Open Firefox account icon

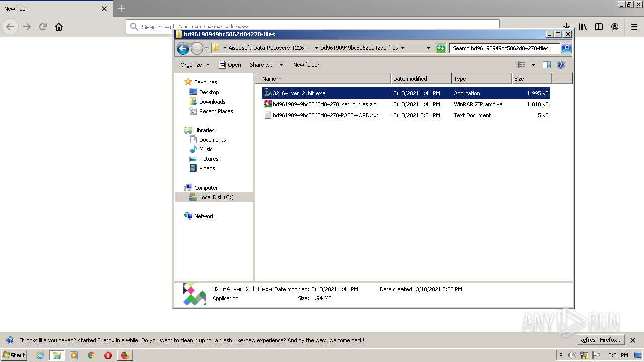point(615,27)
